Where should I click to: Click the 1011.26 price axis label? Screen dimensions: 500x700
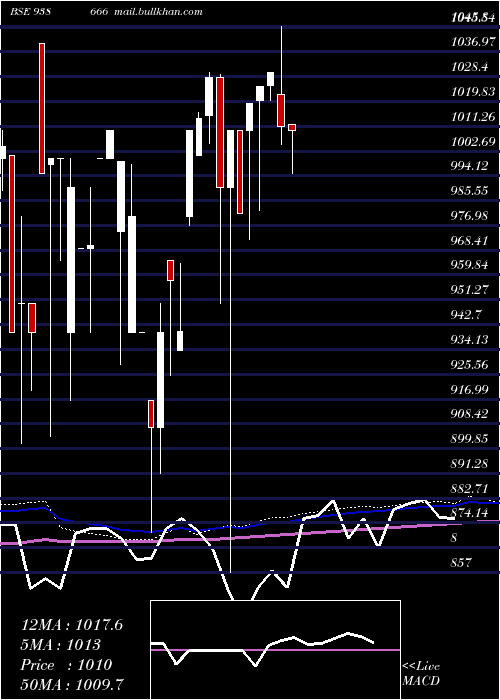coord(473,117)
